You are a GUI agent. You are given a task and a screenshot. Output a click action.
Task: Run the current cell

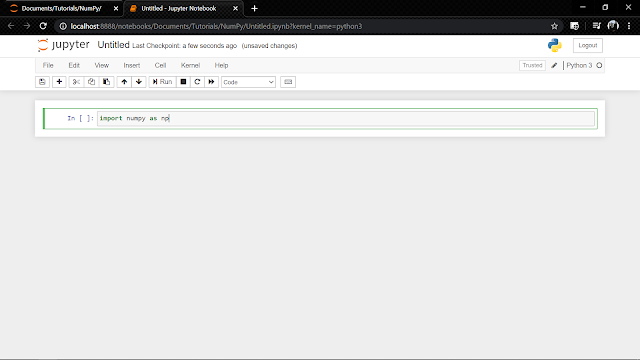pyautogui.click(x=162, y=82)
